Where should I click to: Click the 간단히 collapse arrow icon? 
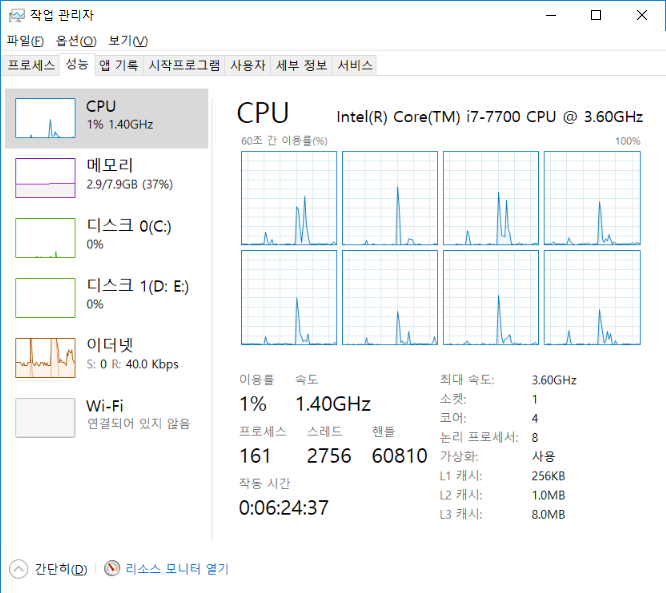18,569
